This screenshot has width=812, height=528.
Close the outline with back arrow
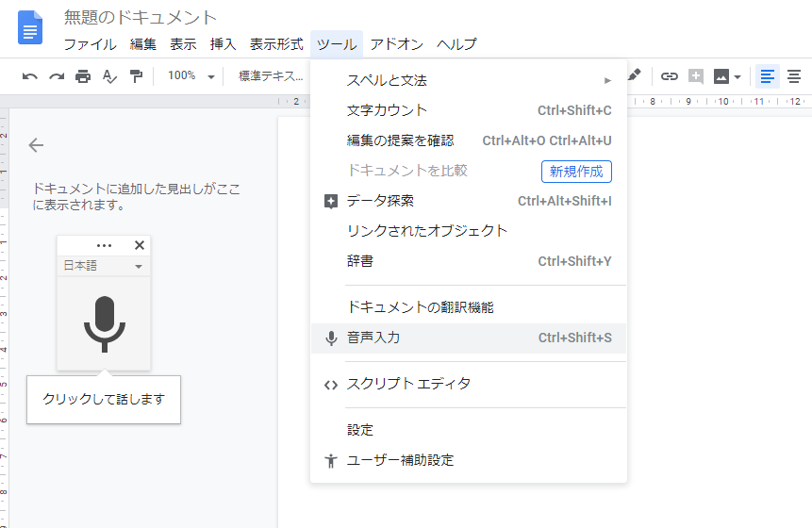(x=37, y=145)
